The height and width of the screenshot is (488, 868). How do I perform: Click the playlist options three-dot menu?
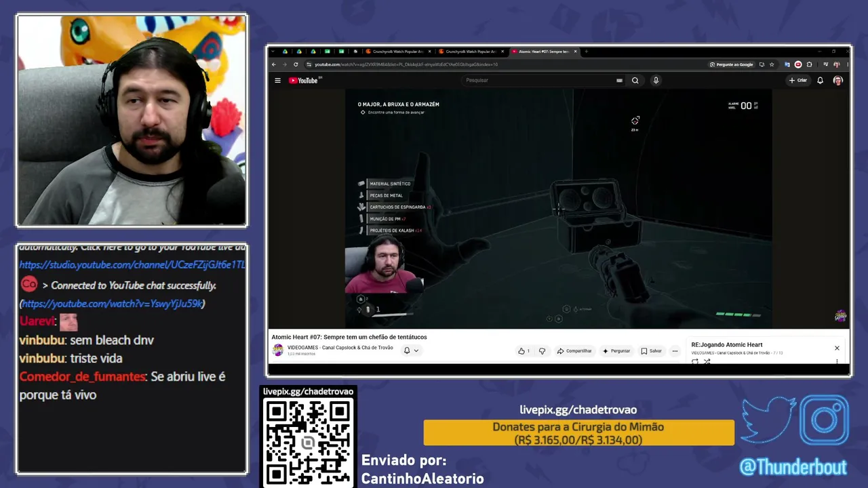point(837,361)
